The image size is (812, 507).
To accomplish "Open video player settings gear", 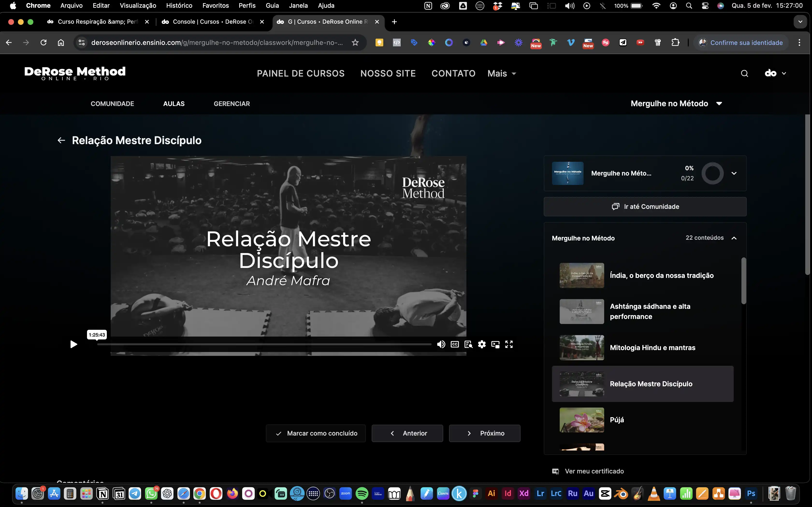I will [x=482, y=344].
